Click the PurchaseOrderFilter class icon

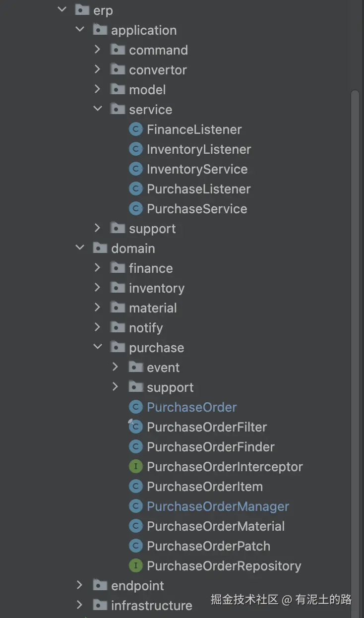pos(135,427)
